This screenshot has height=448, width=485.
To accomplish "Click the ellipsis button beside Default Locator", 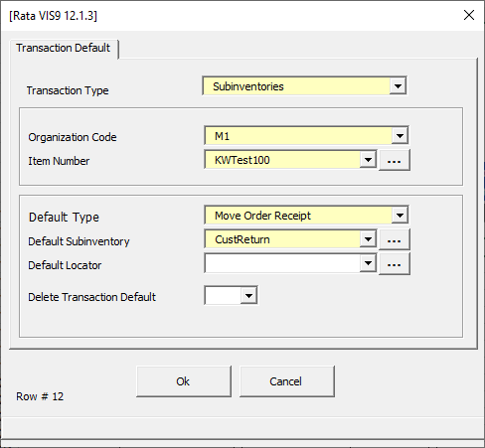I will [395, 264].
